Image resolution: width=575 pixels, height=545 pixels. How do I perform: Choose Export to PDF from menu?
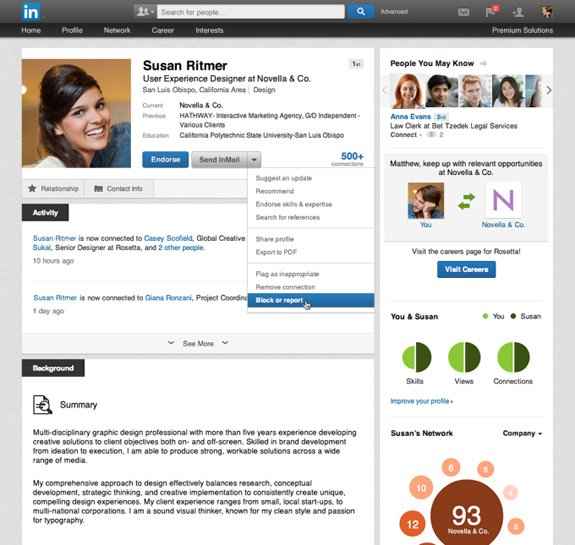pos(276,252)
